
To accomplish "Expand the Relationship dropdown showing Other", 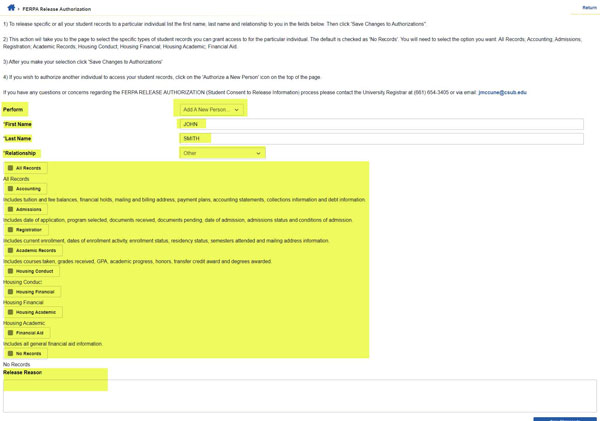I will pos(222,153).
